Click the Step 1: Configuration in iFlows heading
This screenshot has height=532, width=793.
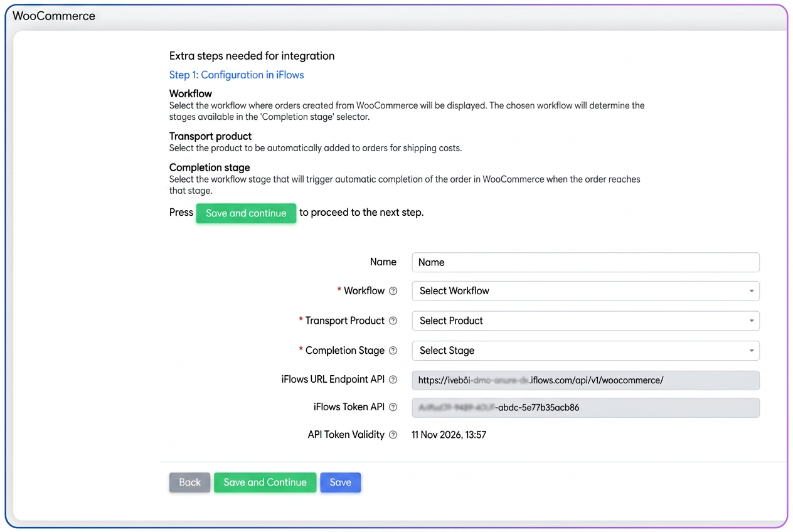pyautogui.click(x=237, y=75)
